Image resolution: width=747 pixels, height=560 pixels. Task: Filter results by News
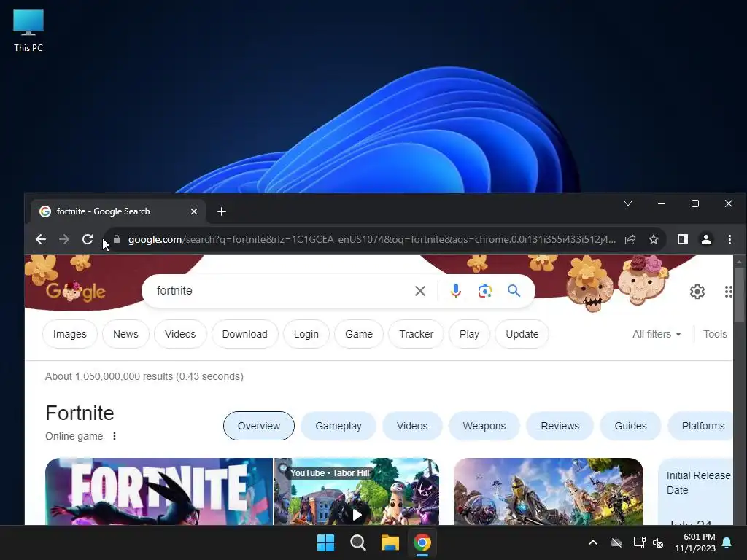(x=125, y=334)
